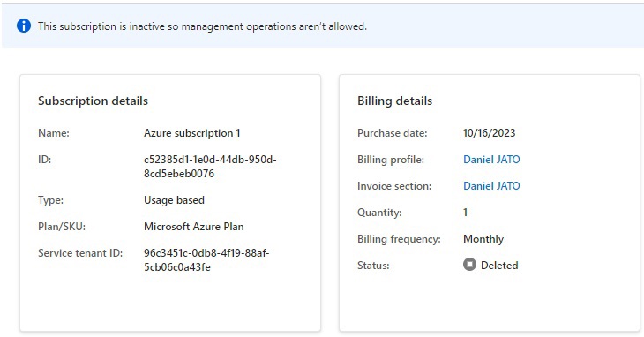Screen dimensions: 644x337
Task: Select the service tenant ID 96c3451c value
Action: [206, 260]
